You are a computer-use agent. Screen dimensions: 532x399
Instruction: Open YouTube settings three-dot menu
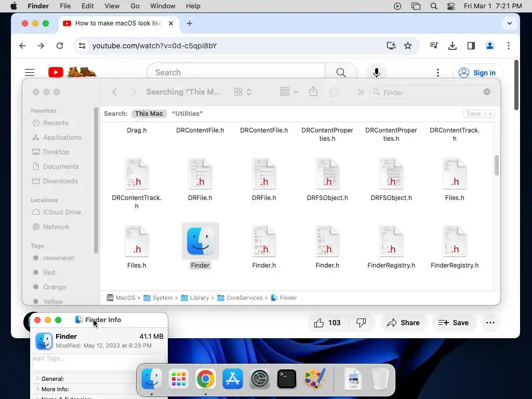[x=437, y=73]
